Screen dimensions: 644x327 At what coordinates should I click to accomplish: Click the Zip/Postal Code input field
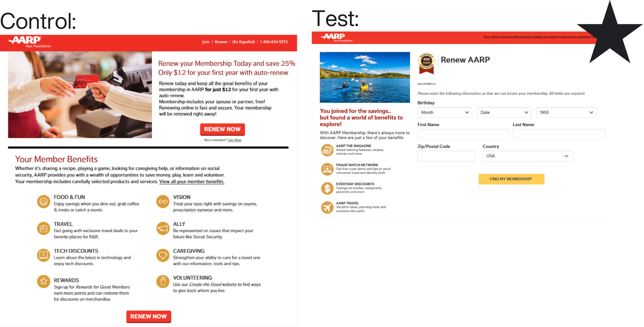[x=446, y=156]
